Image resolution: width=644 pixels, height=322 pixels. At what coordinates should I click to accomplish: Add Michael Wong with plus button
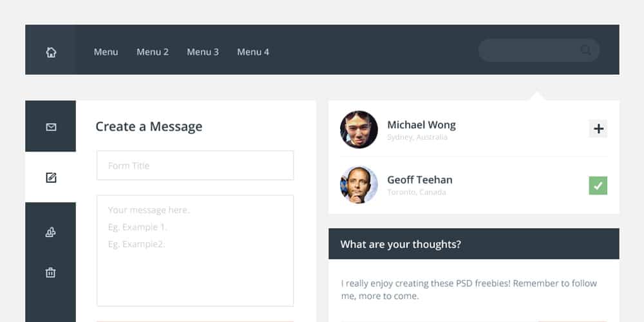coord(598,129)
